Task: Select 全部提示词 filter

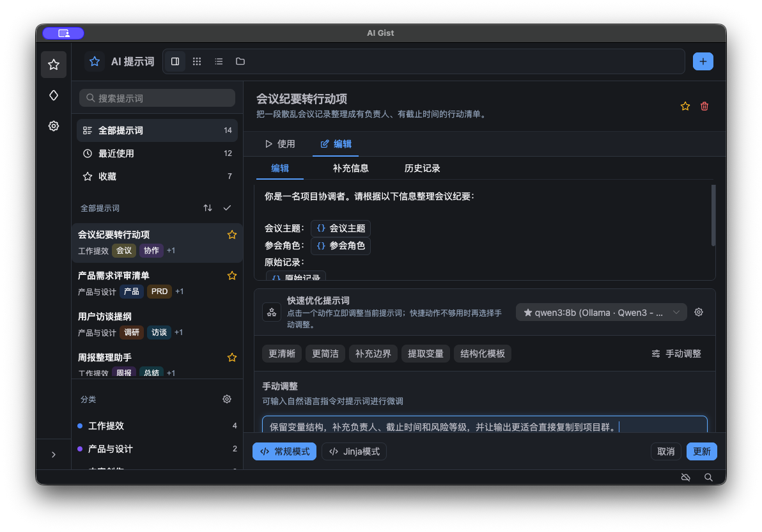Action: [x=157, y=130]
